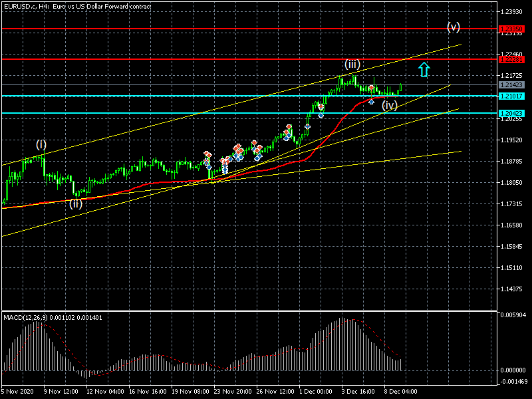The width and height of the screenshot is (532, 399).
Task: Select the cyan 1.20423 price tag
Action: [509, 114]
